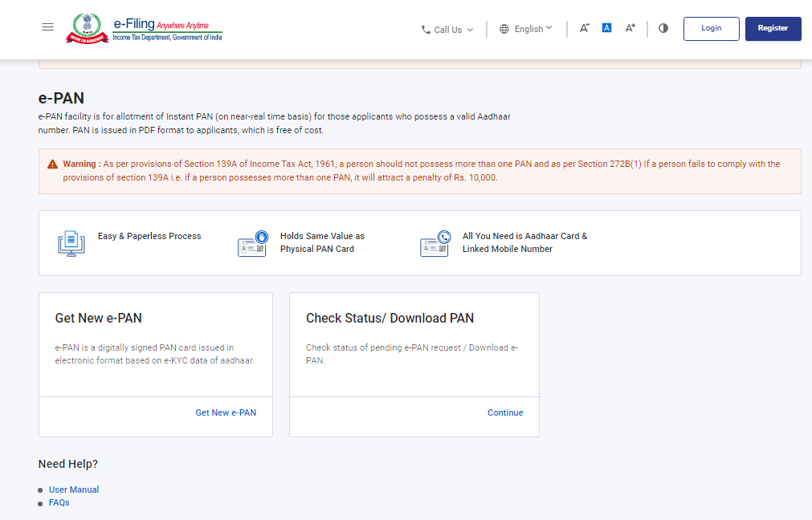Open the User Manual link
The image size is (812, 520).
click(x=74, y=490)
